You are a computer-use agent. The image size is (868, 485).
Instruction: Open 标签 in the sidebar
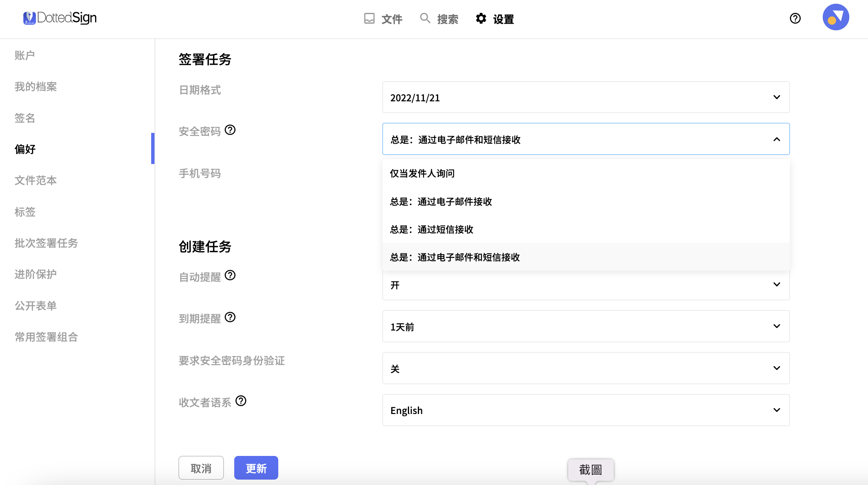click(25, 212)
